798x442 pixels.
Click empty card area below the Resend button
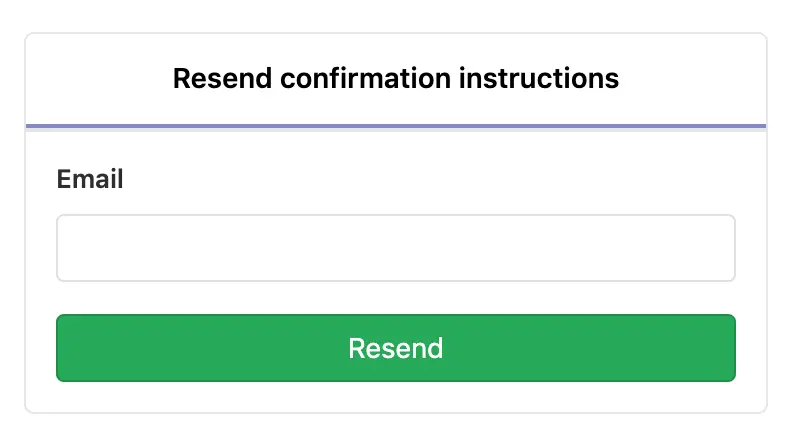pos(395,397)
